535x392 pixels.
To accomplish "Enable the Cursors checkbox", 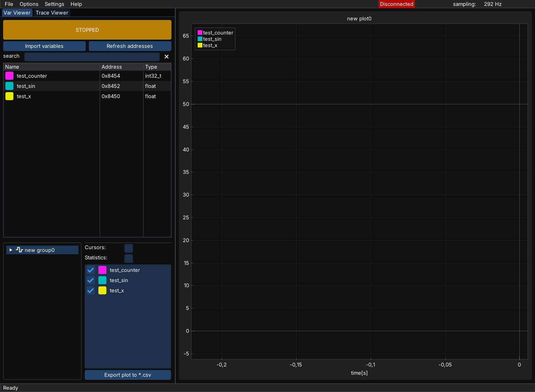I will pyautogui.click(x=129, y=248).
